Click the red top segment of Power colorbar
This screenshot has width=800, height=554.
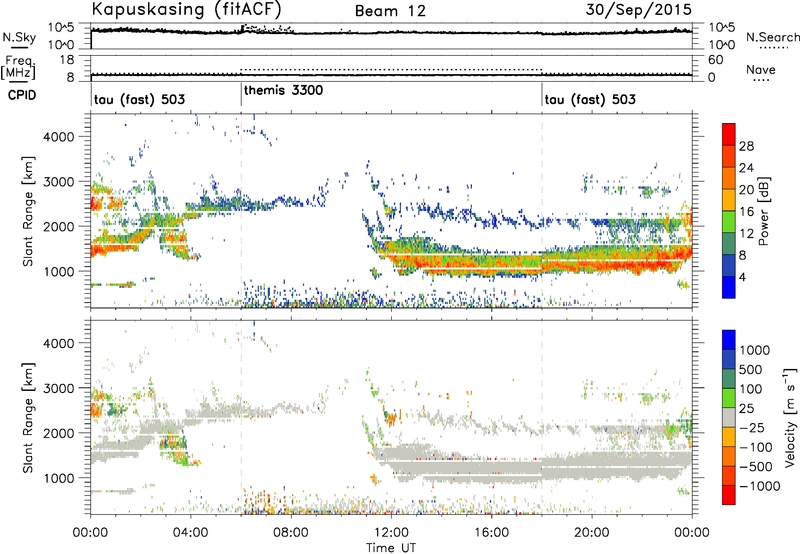729,135
